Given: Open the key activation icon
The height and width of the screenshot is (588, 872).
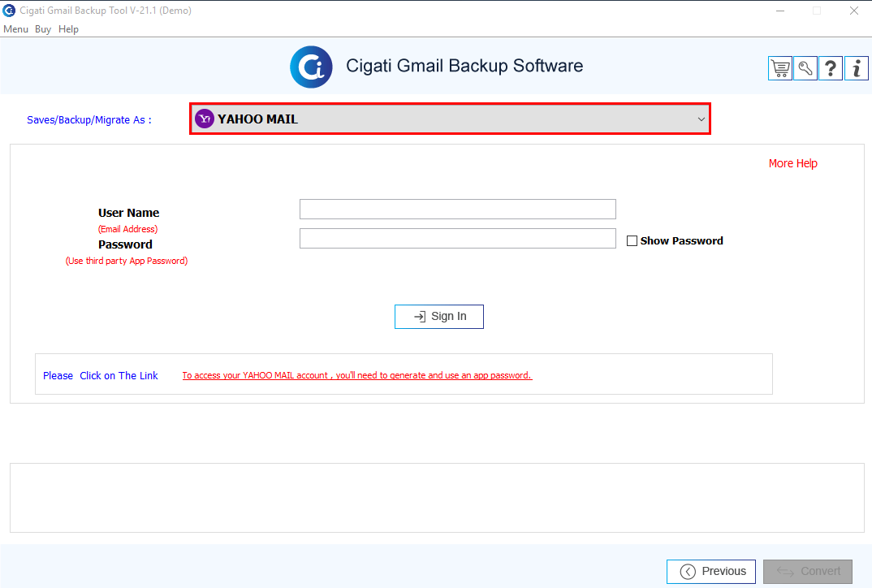Looking at the screenshot, I should (x=805, y=68).
